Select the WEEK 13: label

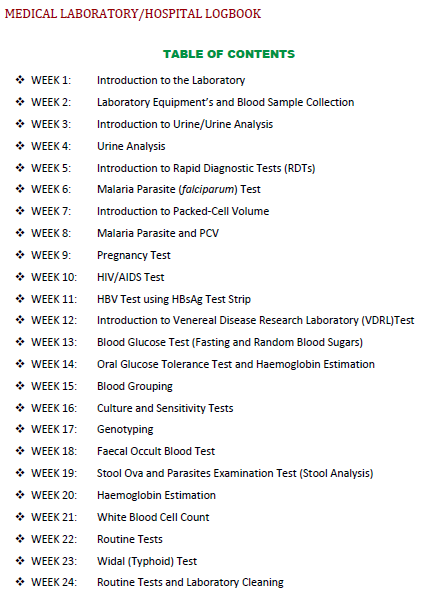click(x=54, y=342)
